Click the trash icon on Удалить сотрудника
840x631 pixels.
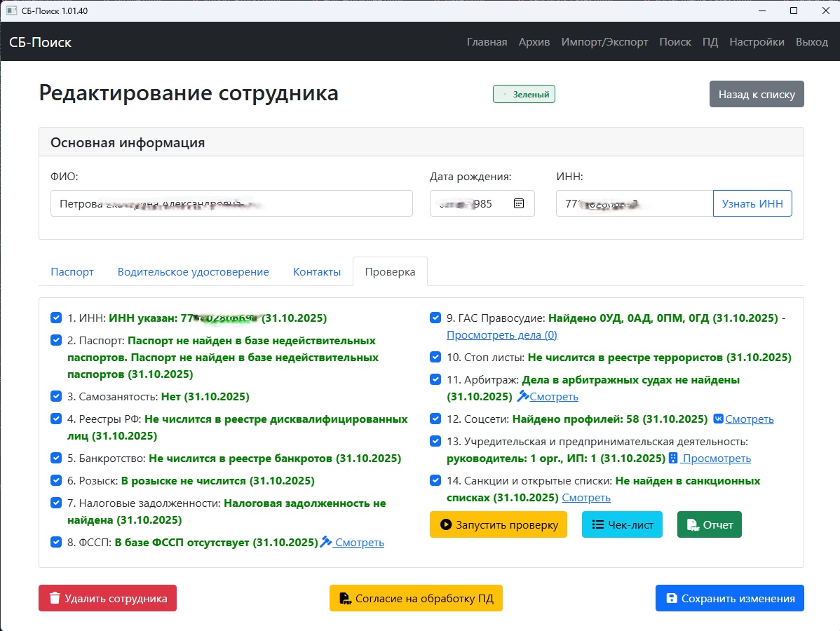pyautogui.click(x=54, y=598)
